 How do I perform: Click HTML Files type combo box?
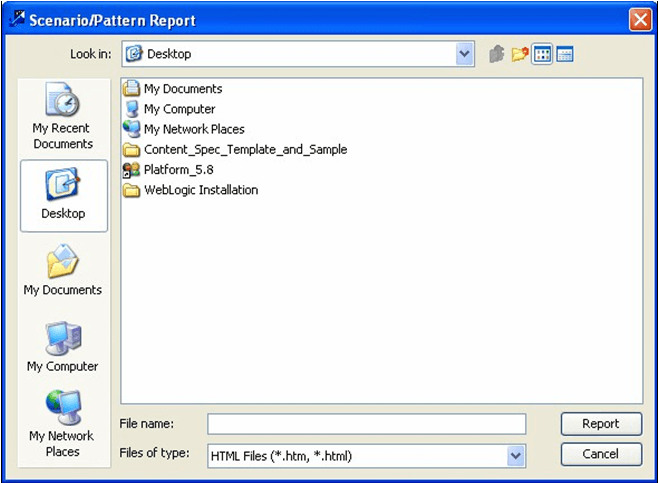pyautogui.click(x=366, y=456)
